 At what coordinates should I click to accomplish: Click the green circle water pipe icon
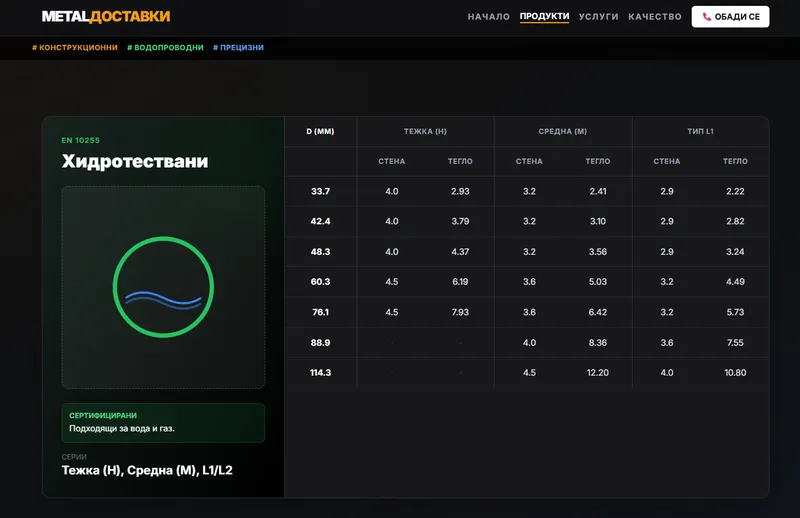click(x=163, y=287)
